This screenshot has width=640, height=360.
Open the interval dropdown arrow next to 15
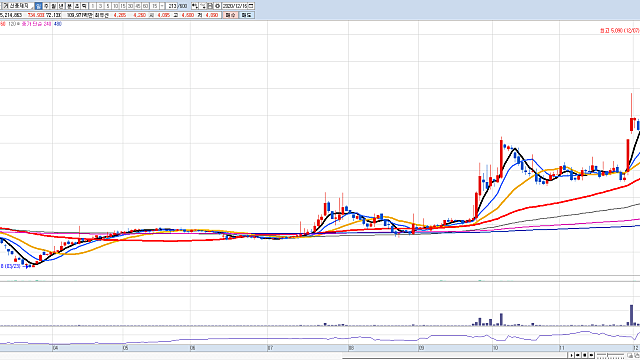(x=162, y=6)
